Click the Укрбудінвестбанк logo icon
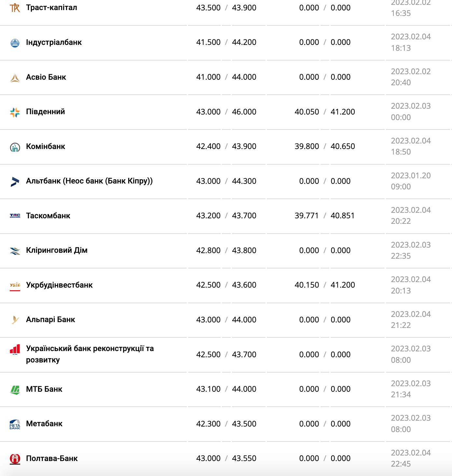The height and width of the screenshot is (476, 452). pyautogui.click(x=15, y=285)
